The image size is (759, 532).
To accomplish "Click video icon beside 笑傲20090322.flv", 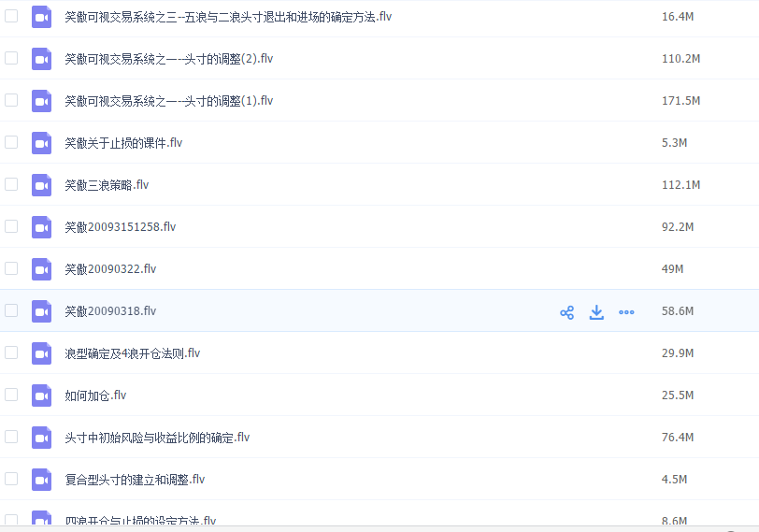I will [41, 269].
